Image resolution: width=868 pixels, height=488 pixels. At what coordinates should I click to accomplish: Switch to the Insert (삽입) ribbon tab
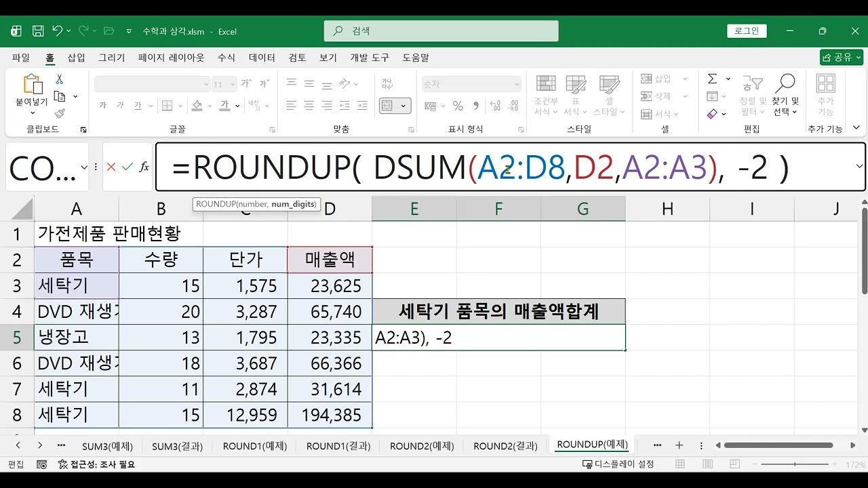coord(76,58)
